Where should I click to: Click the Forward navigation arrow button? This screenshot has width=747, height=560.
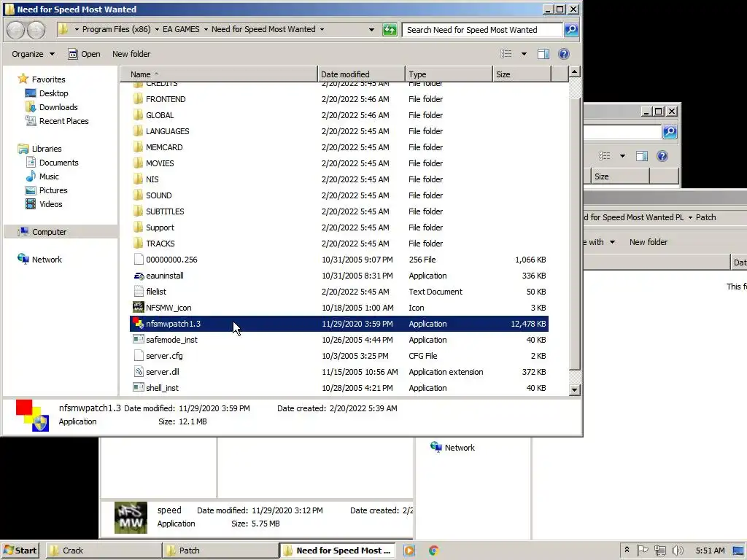click(36, 30)
